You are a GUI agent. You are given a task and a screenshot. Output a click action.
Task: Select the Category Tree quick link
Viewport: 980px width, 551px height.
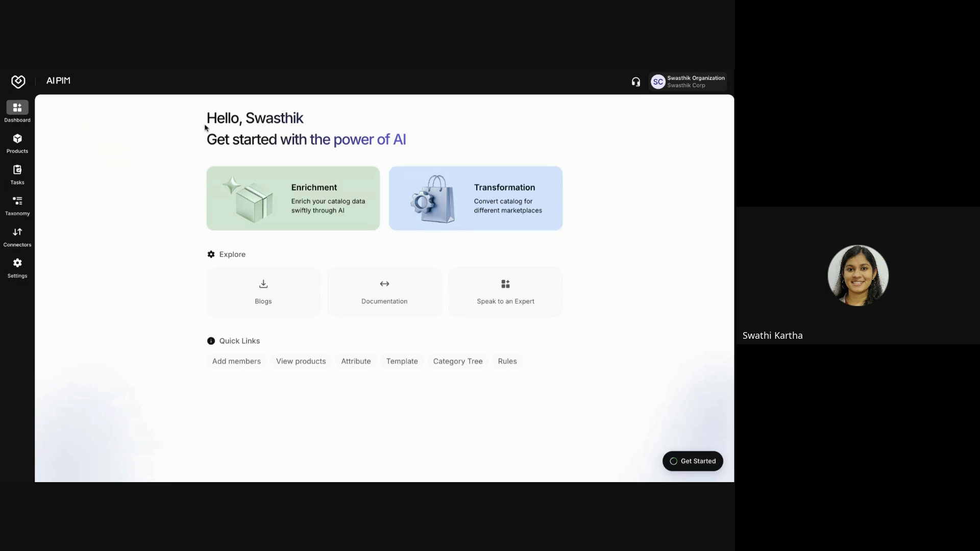click(x=458, y=361)
